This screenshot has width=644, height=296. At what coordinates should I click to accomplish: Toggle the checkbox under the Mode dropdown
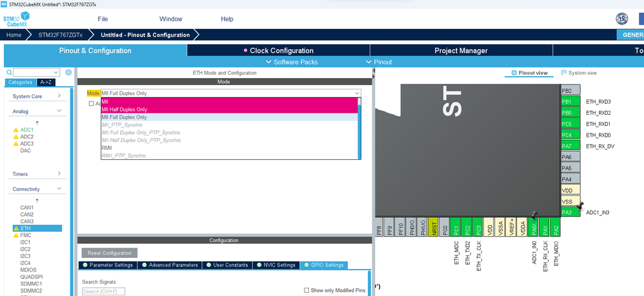coord(91,103)
